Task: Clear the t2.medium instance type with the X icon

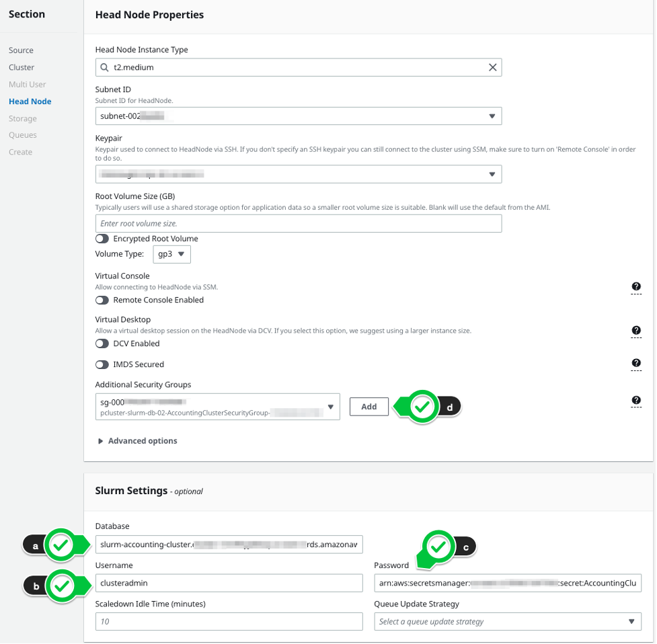Action: pyautogui.click(x=493, y=67)
